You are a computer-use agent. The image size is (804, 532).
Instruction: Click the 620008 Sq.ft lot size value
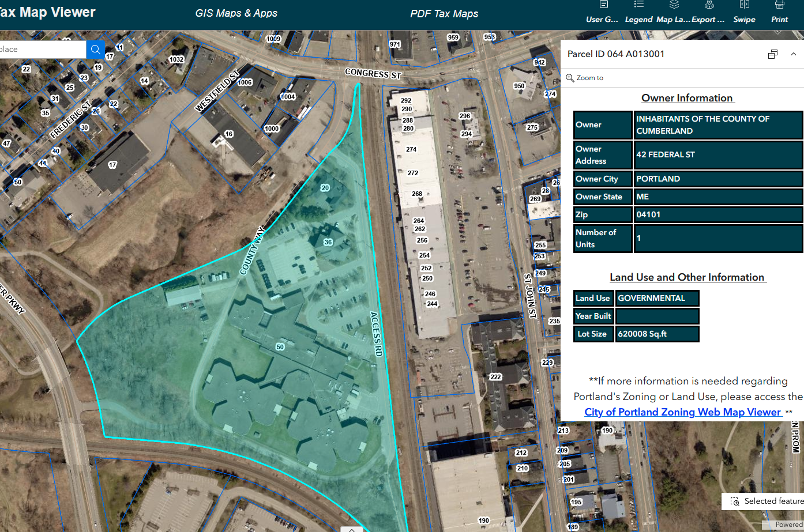[657, 334]
